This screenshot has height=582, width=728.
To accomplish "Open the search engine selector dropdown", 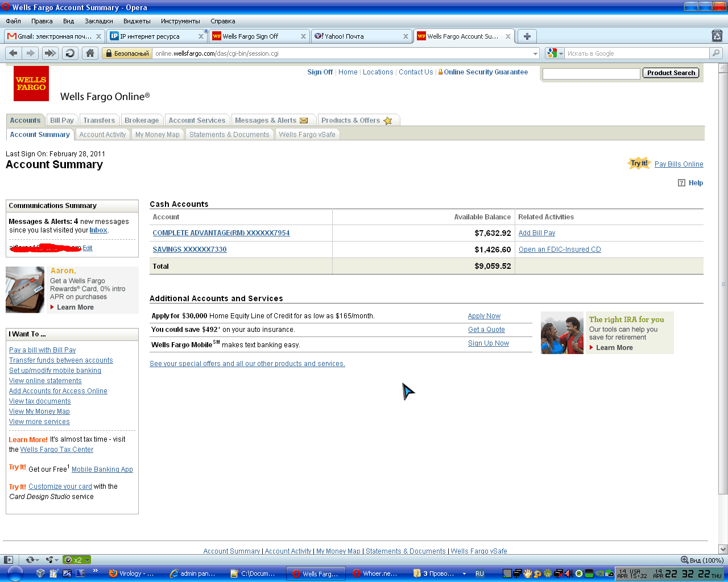I will coord(561,53).
